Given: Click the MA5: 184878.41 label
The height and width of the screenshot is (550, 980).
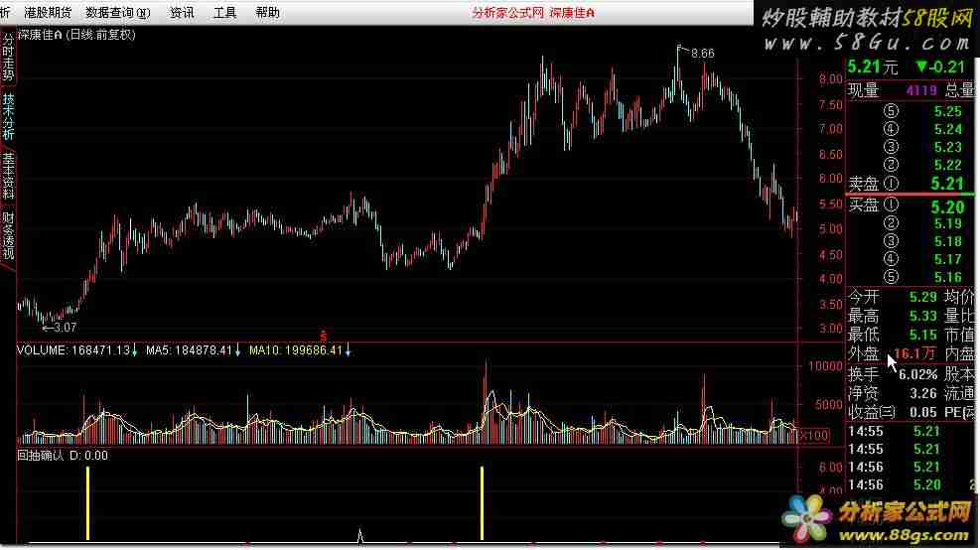Looking at the screenshot, I should 189,350.
